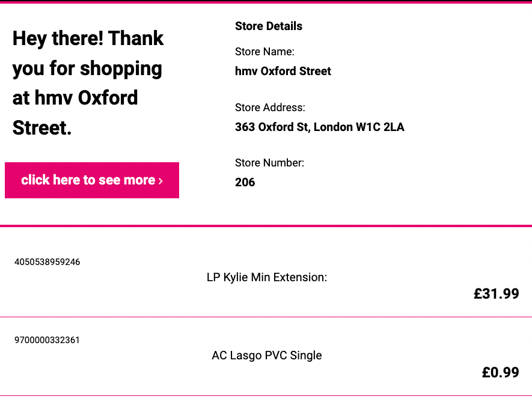Screen dimensions: 532x399
Task: Select the £31.99 price
Action: [497, 293]
